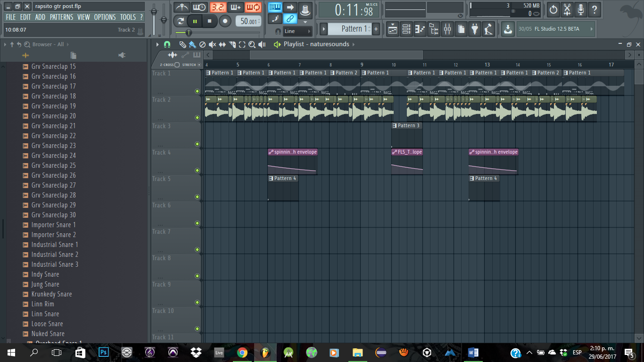Open the Pattern 1 selector dropdown
This screenshot has height=362, width=644.
(351, 29)
